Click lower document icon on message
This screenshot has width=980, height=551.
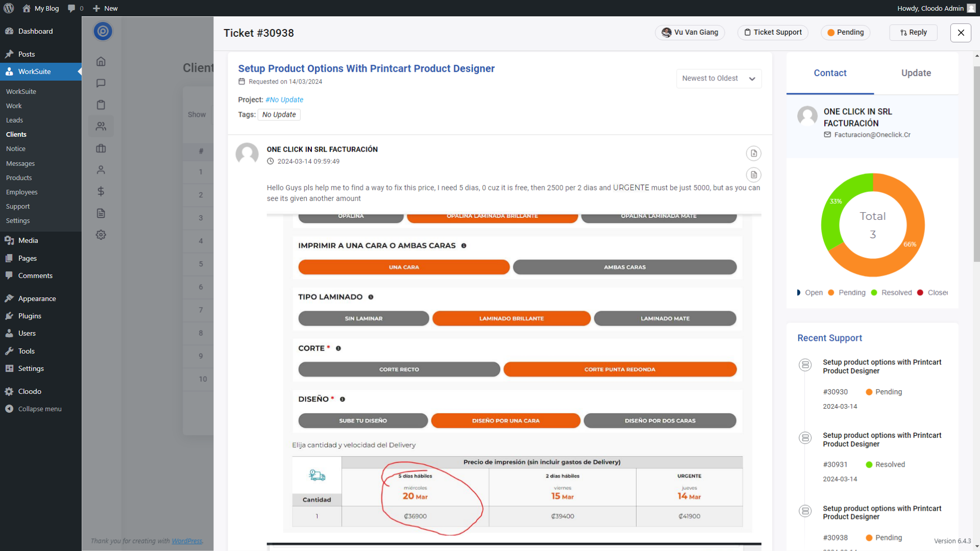753,175
